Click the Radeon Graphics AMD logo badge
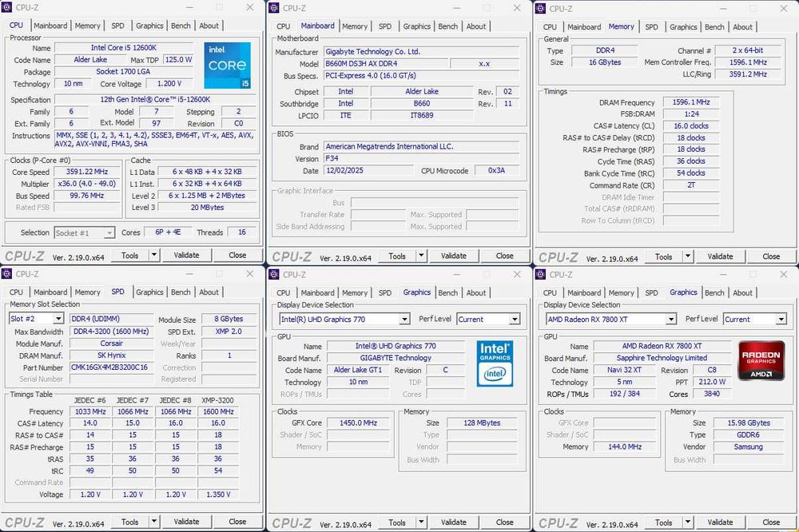 [x=761, y=361]
